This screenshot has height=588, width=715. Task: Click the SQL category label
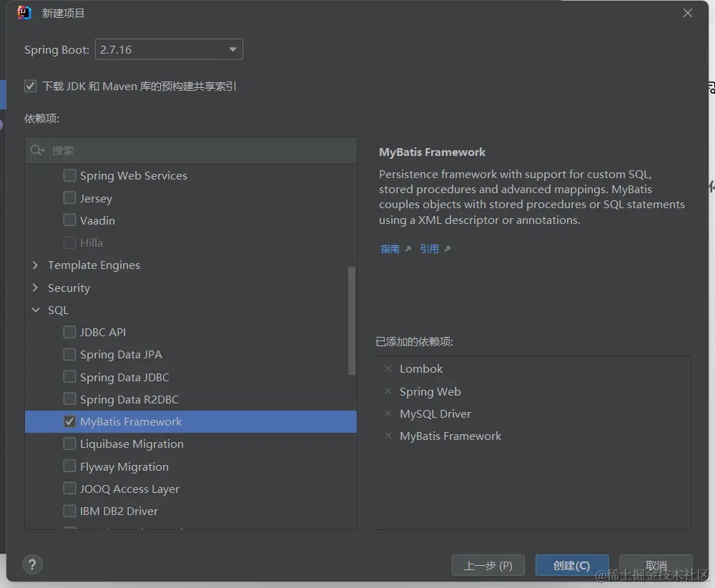(x=58, y=310)
